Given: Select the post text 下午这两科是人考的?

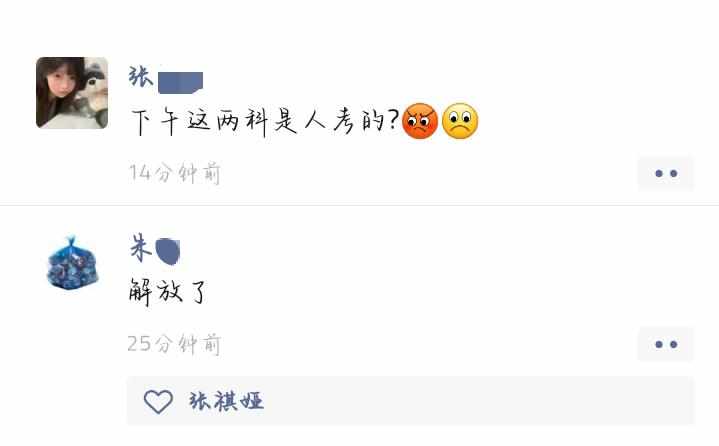Looking at the screenshot, I should [x=265, y=121].
